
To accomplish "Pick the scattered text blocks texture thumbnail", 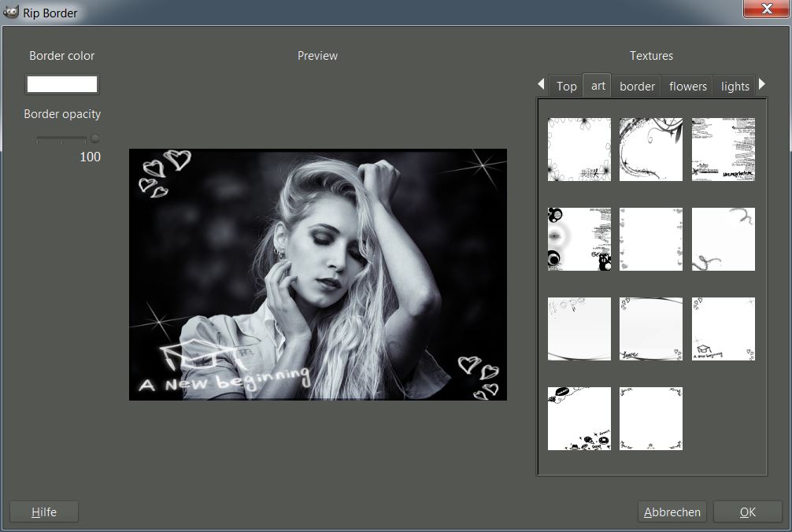I will click(x=723, y=150).
